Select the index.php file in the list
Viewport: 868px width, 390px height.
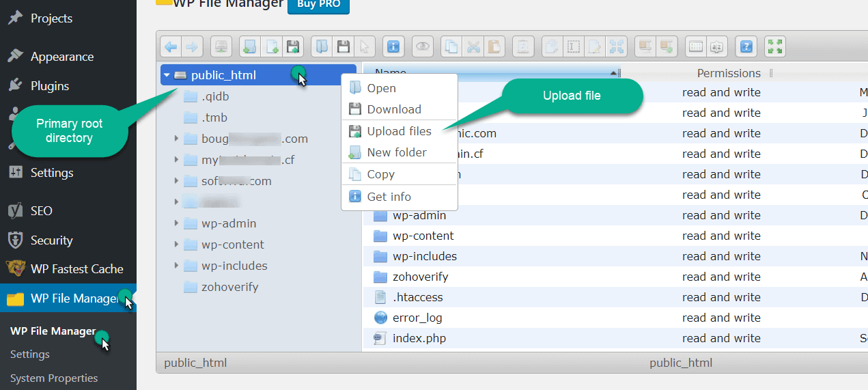(x=419, y=338)
